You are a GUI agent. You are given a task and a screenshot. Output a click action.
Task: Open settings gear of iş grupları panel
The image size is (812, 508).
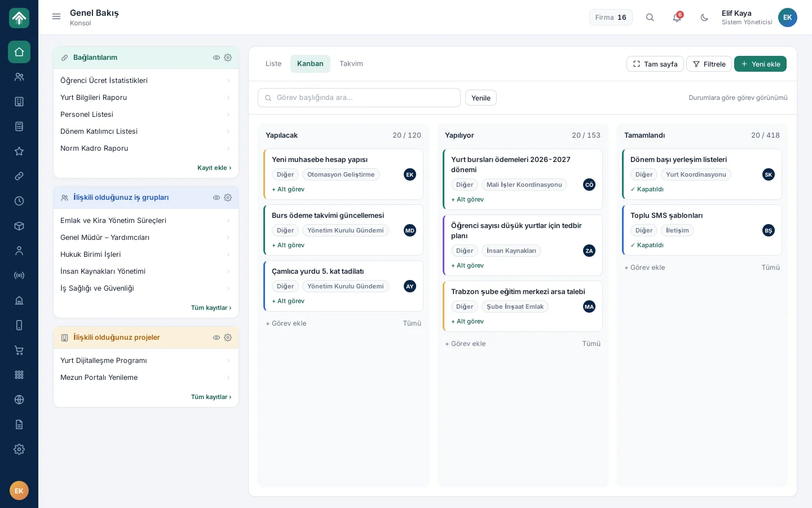point(228,198)
